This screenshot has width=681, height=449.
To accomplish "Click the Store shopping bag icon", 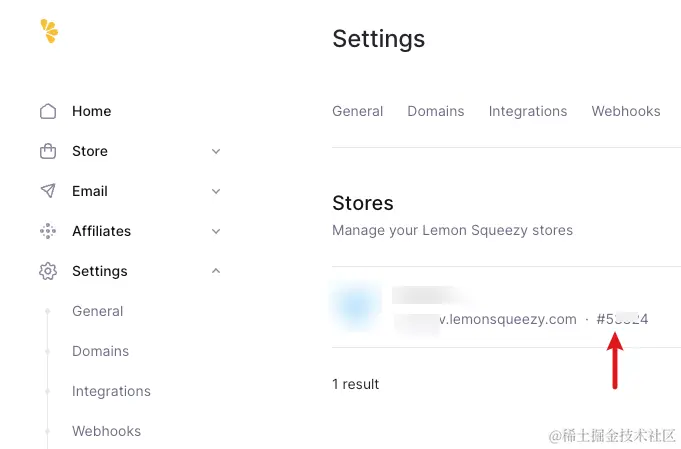I will 48,151.
